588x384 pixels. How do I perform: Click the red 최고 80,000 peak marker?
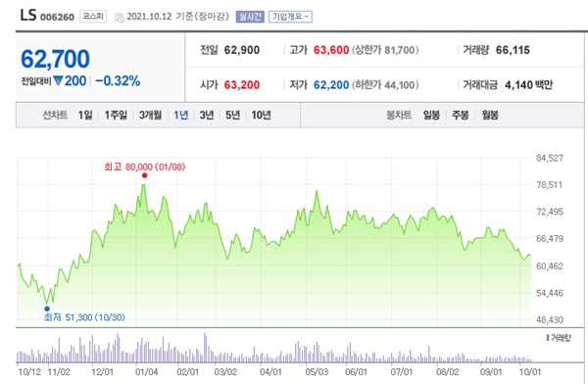[145, 175]
